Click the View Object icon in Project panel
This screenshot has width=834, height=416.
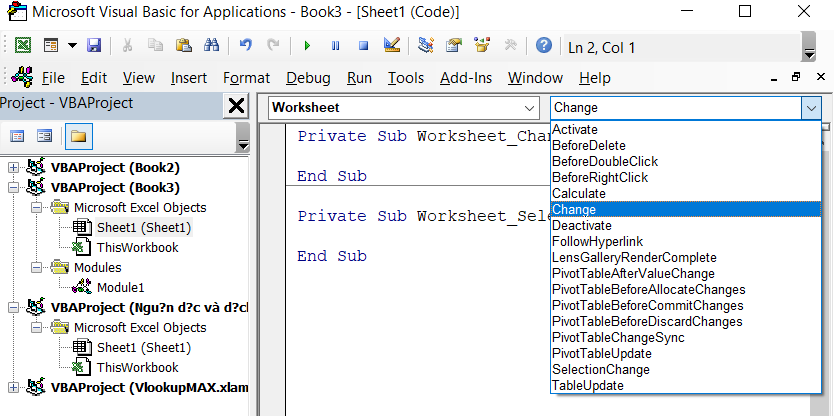coord(45,137)
